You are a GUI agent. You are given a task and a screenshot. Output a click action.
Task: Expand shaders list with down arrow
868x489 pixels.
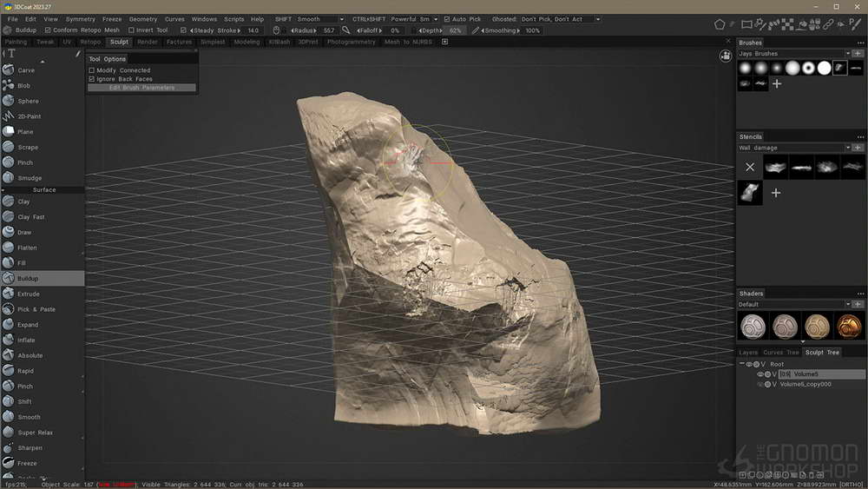point(803,342)
